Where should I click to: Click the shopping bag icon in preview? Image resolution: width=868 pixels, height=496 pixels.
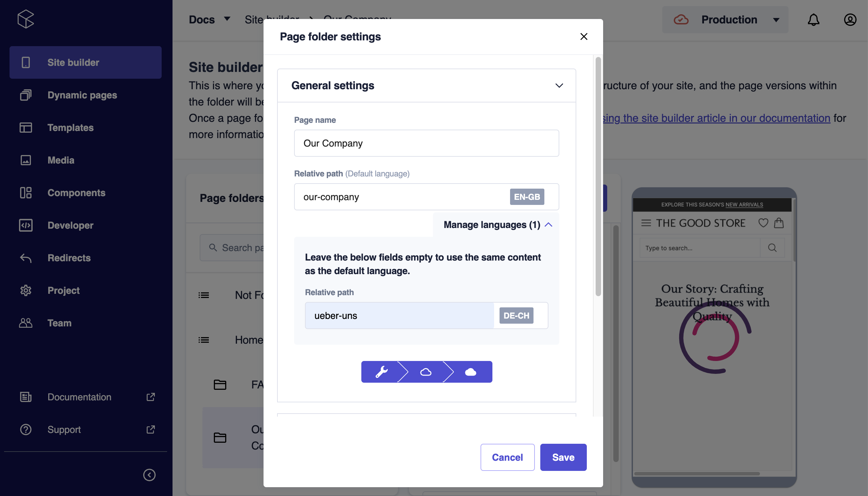tap(779, 223)
